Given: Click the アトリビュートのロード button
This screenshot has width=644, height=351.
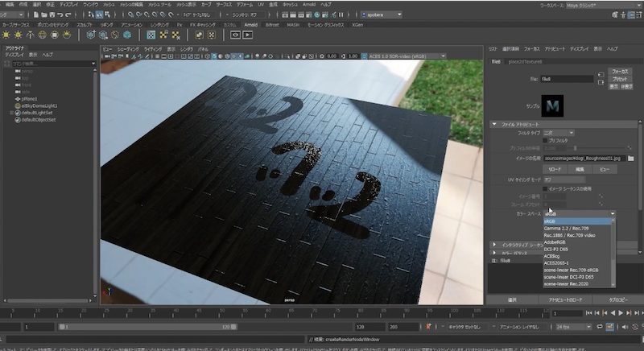Looking at the screenshot, I should point(566,299).
